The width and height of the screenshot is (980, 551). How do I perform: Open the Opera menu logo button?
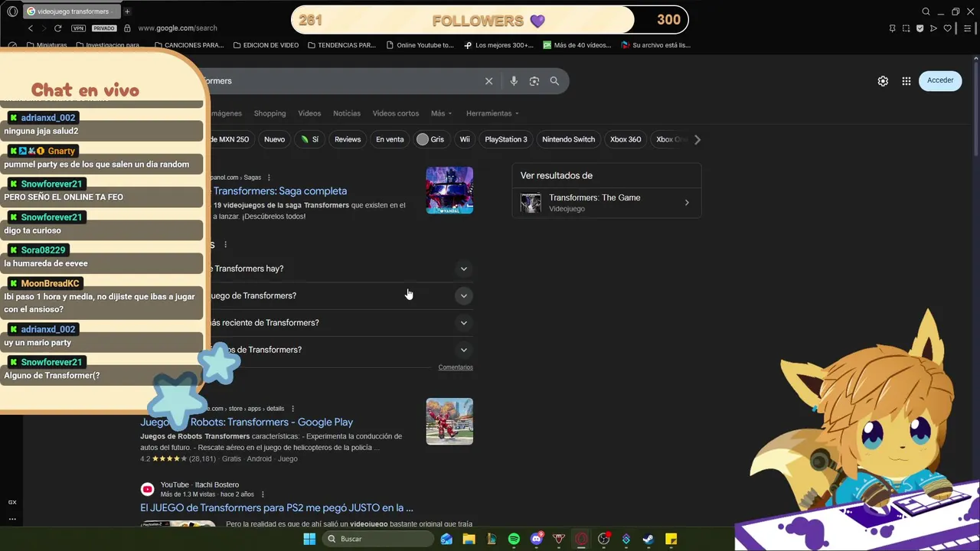(x=12, y=11)
